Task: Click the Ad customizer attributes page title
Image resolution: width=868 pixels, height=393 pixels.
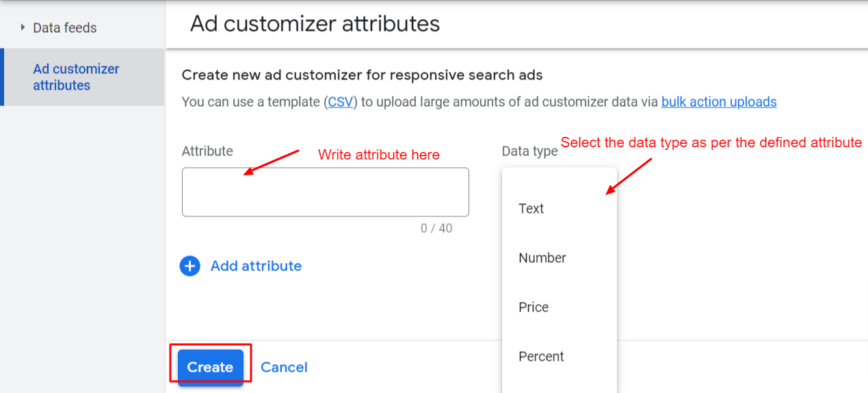Action: pyautogui.click(x=315, y=23)
